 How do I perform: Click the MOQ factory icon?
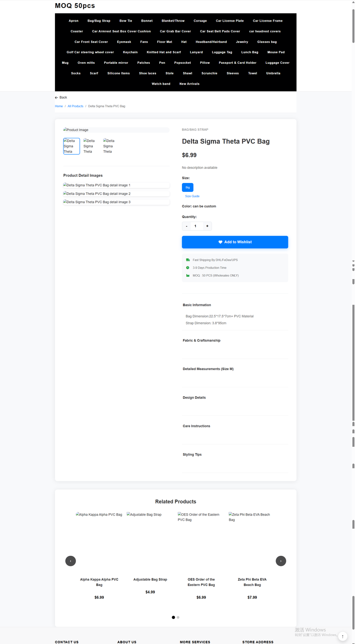[x=188, y=276]
